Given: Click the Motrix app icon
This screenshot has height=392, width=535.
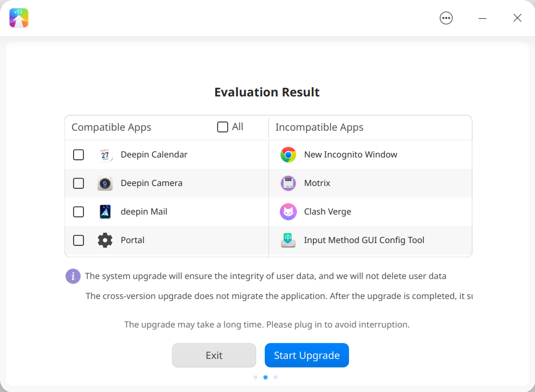Looking at the screenshot, I should (288, 183).
